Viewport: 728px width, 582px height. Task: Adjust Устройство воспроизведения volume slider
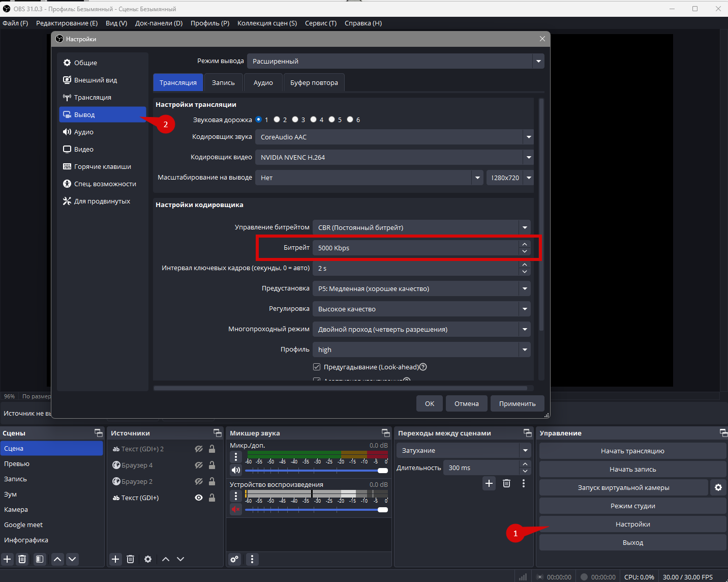pyautogui.click(x=316, y=509)
